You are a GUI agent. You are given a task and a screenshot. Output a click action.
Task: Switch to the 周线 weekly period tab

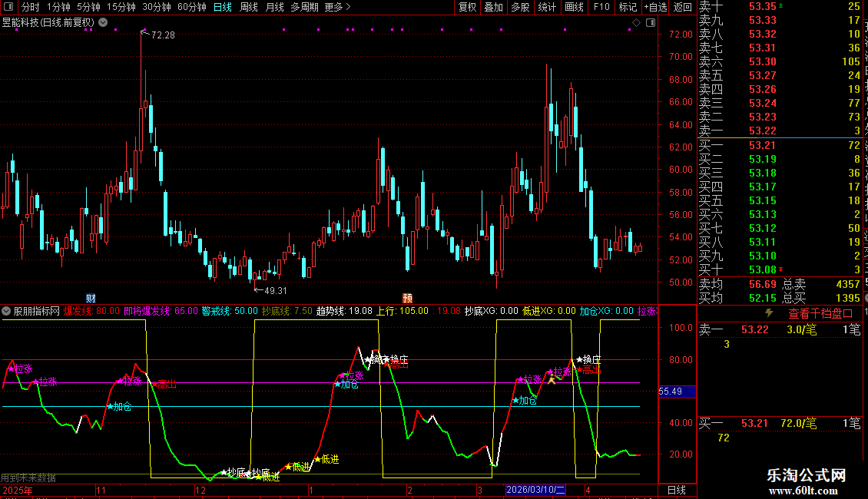tap(249, 7)
